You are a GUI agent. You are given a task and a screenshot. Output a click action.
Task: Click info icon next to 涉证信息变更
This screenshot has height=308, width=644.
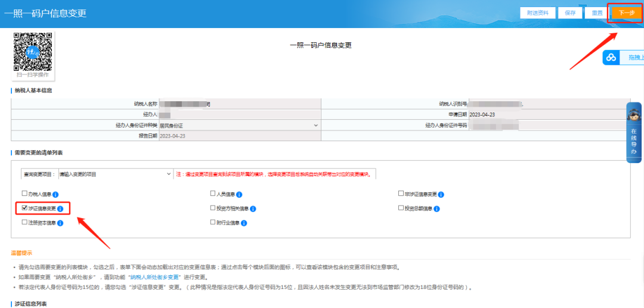click(x=60, y=209)
